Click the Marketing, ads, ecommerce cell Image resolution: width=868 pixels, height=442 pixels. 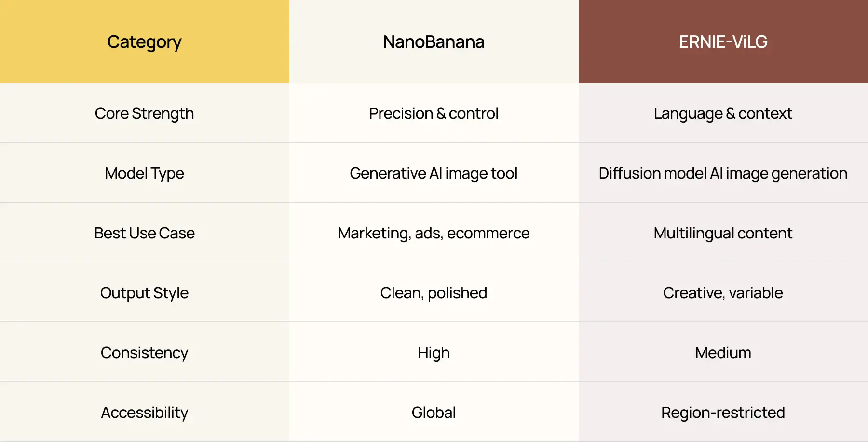(434, 233)
